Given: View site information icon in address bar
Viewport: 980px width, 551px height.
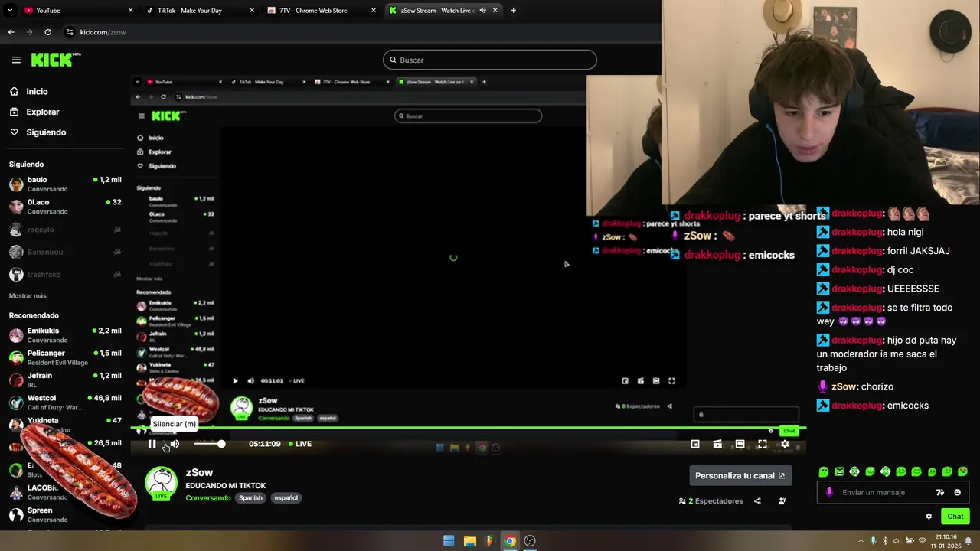Looking at the screenshot, I should [70, 32].
